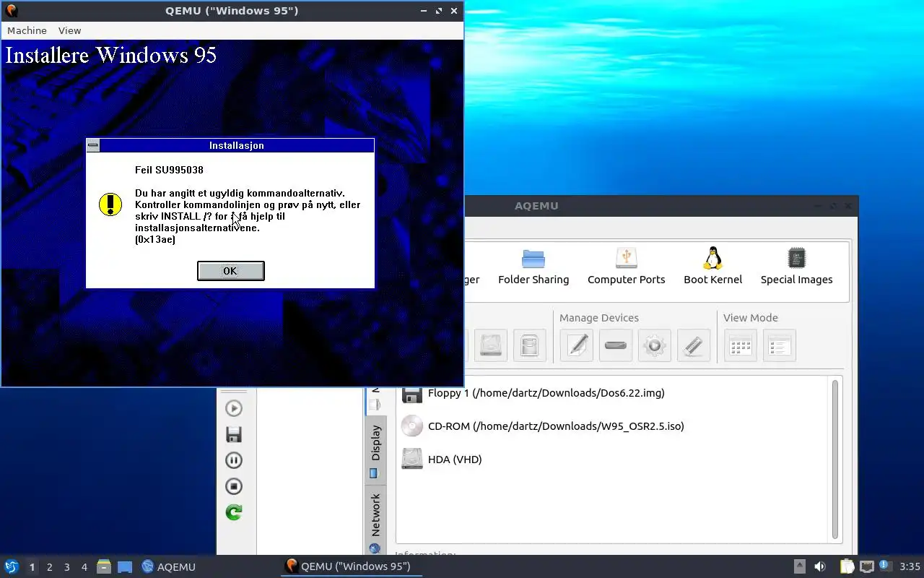The height and width of the screenshot is (578, 924).
Task: Switch to workspace 3
Action: point(66,567)
